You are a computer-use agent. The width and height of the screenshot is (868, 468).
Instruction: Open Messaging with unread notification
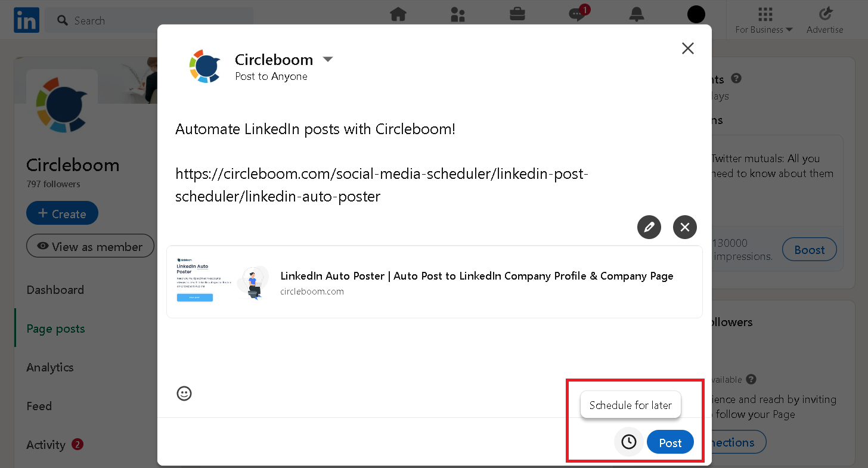(577, 16)
